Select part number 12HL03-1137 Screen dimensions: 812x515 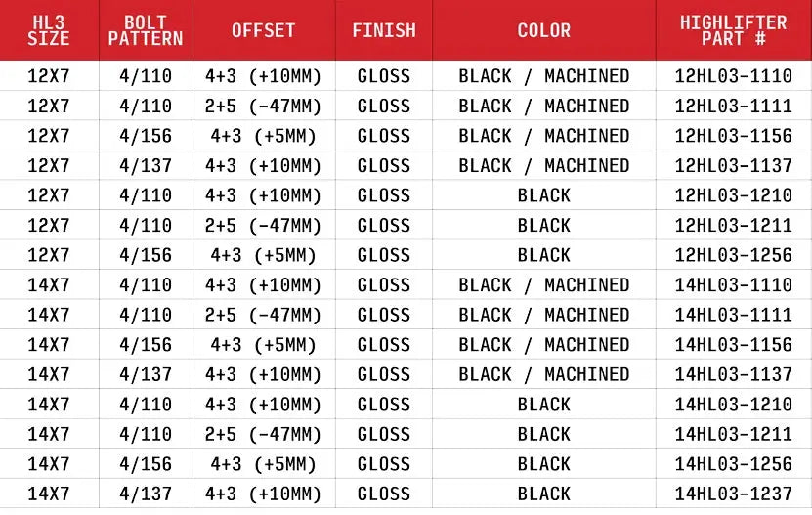coord(734,166)
